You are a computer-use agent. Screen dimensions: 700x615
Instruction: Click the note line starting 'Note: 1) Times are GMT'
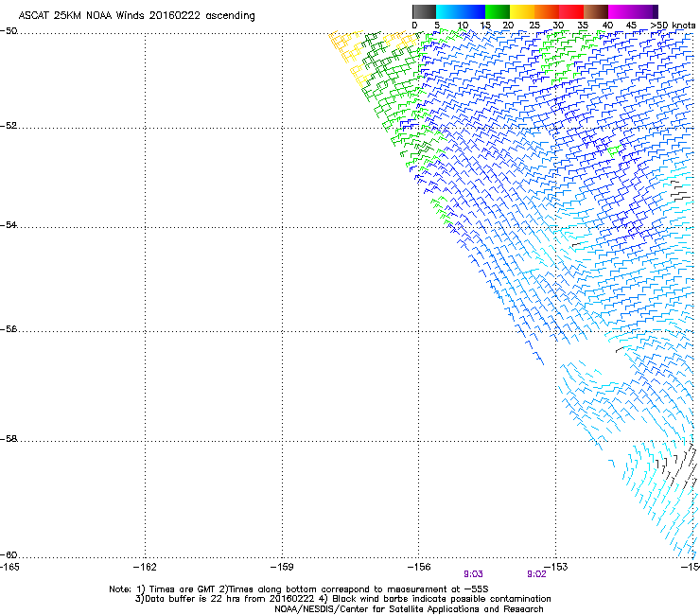299,589
